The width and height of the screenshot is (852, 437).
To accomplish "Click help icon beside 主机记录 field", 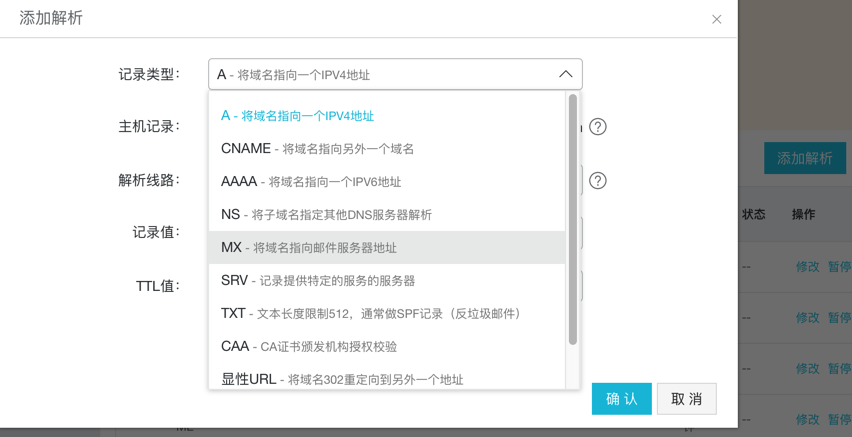I will (598, 127).
